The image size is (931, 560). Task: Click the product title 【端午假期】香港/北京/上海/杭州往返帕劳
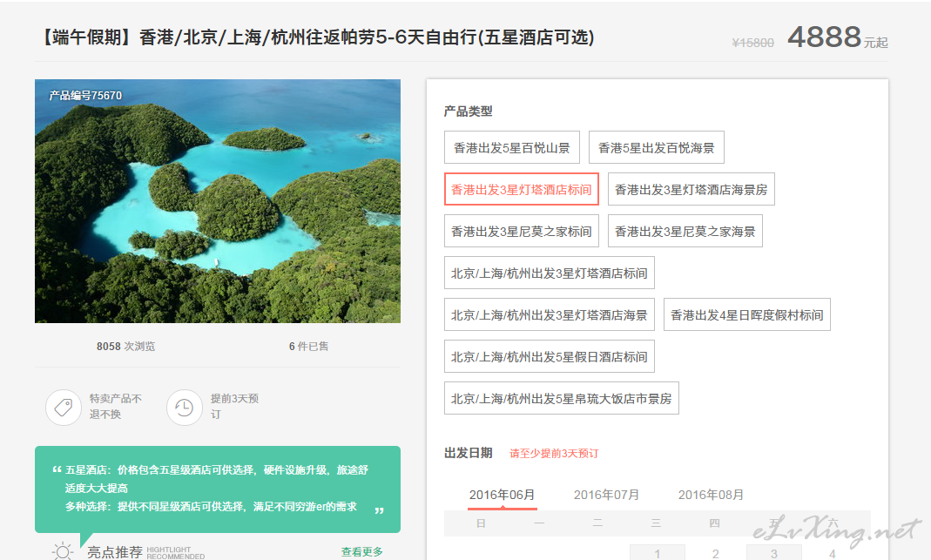click(317, 37)
